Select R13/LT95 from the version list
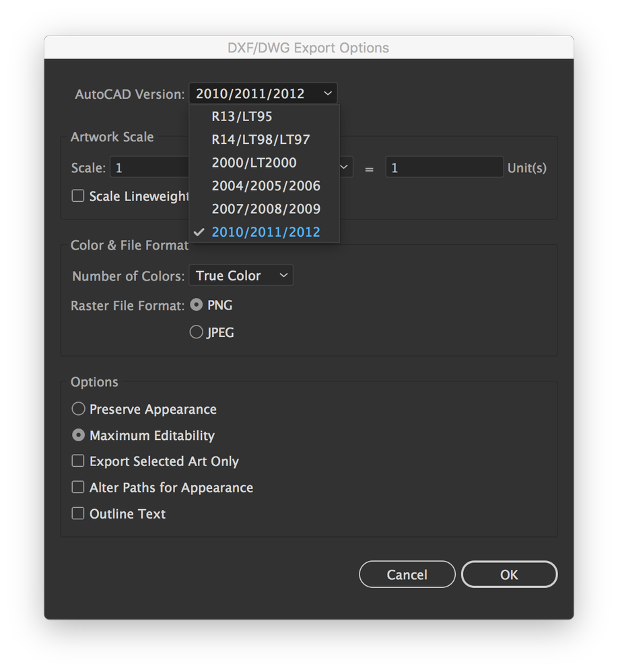618x672 pixels. (242, 116)
